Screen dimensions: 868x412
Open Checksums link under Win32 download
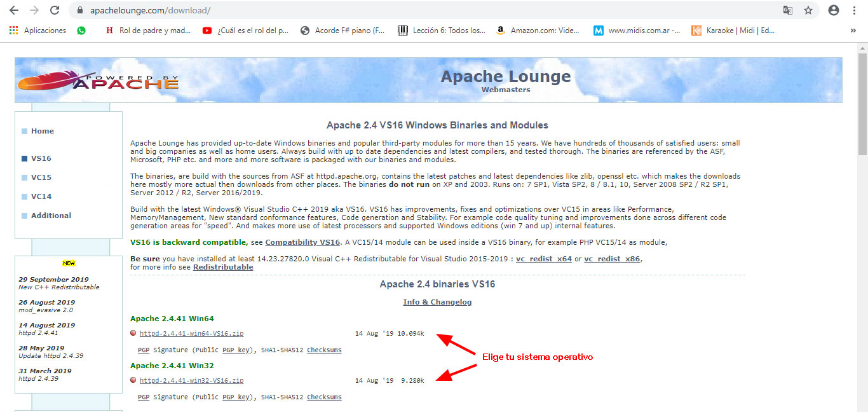point(324,397)
